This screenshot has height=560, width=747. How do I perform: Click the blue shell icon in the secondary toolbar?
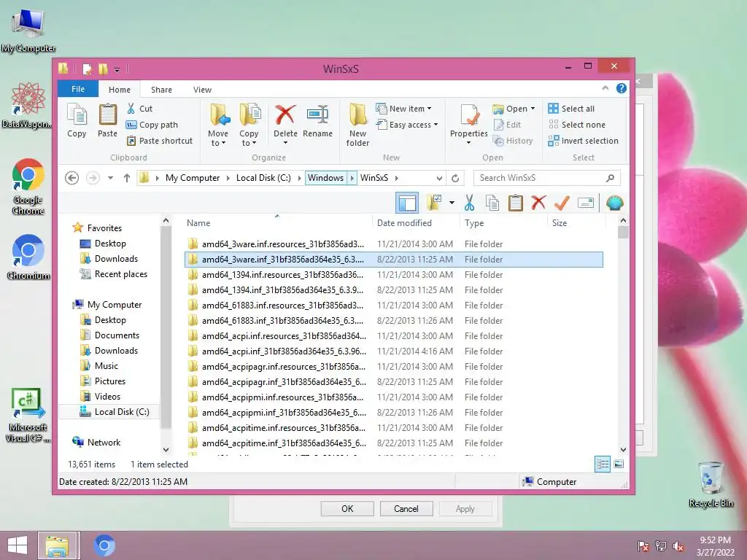[x=614, y=203]
